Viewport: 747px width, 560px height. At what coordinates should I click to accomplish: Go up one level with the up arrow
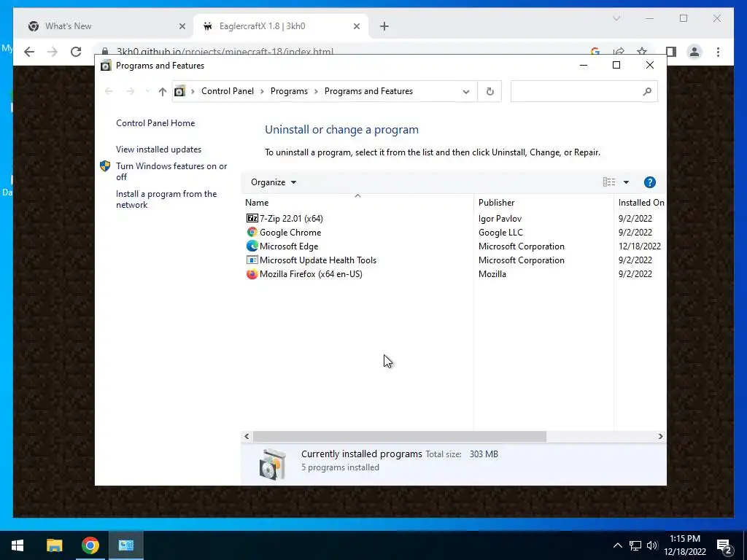point(163,91)
